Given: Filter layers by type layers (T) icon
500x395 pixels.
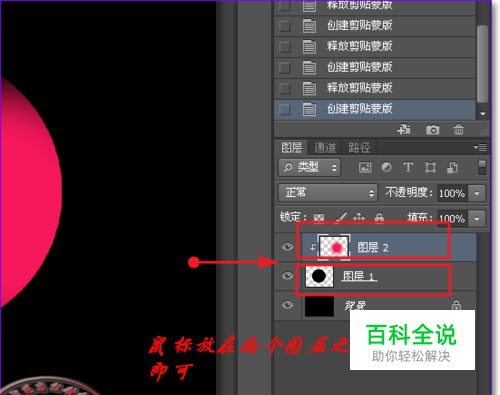Looking at the screenshot, I should [408, 167].
